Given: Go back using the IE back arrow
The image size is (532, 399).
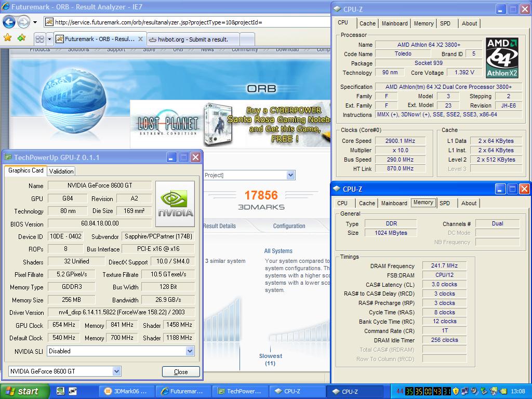Looking at the screenshot, I should tap(9, 22).
